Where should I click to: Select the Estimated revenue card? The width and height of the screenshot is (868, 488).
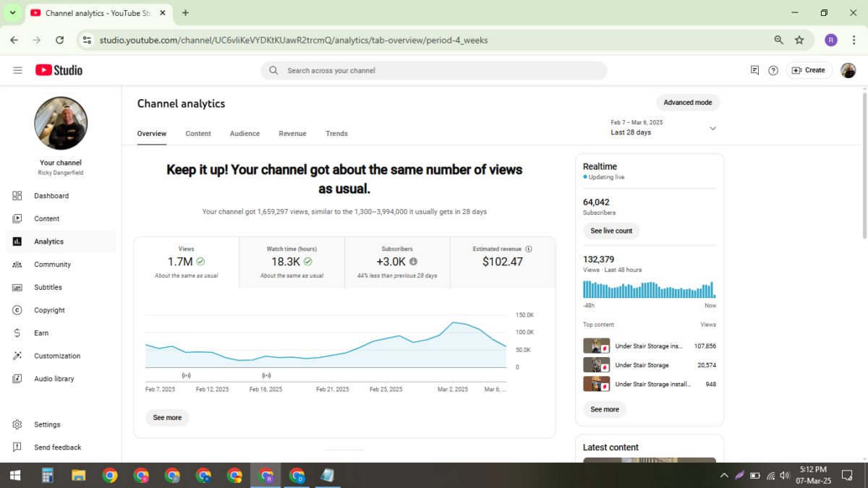coord(503,262)
